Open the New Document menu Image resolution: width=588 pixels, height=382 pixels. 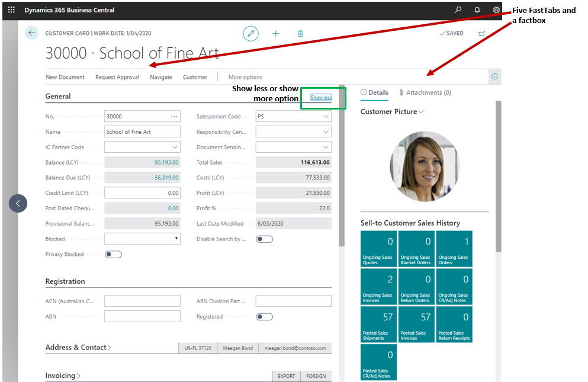coord(65,77)
